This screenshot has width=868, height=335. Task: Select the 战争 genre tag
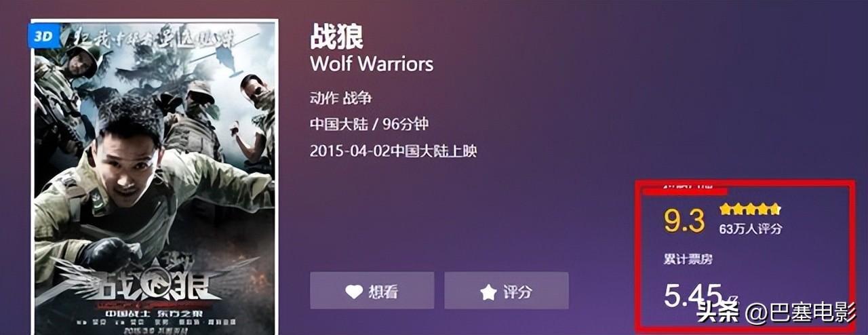point(357,98)
